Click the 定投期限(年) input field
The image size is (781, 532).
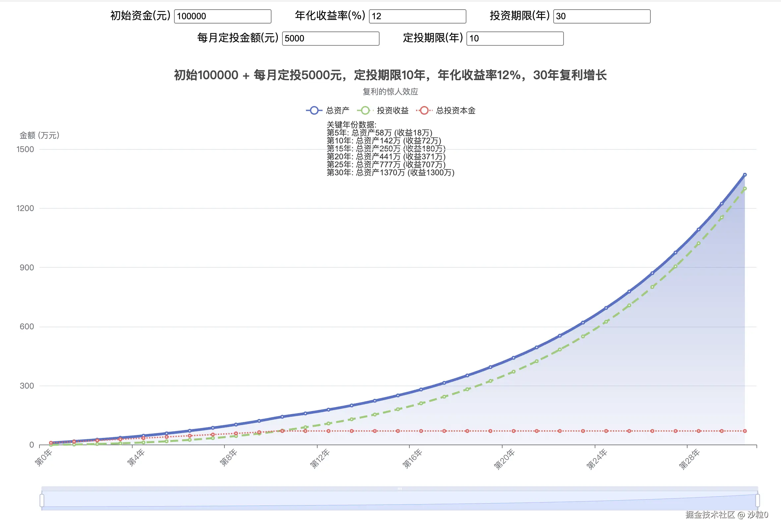point(515,38)
